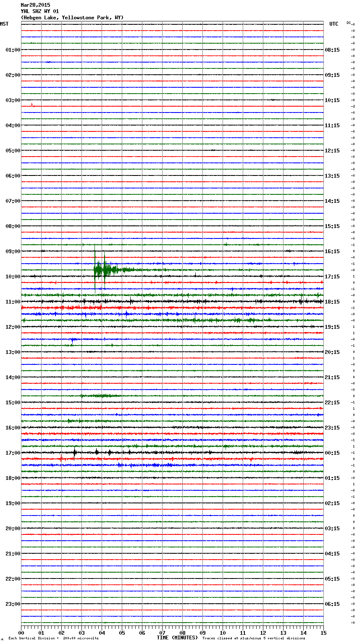Select the 17:00 MST time label
Viewport: 357px width, 644px height.
coord(13,453)
